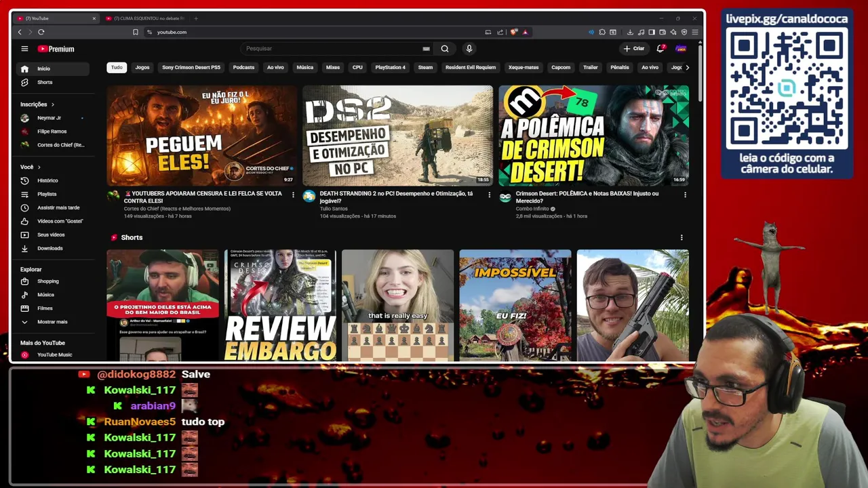868x488 pixels.
Task: Click the Brave Shields lion icon
Action: coord(514,32)
